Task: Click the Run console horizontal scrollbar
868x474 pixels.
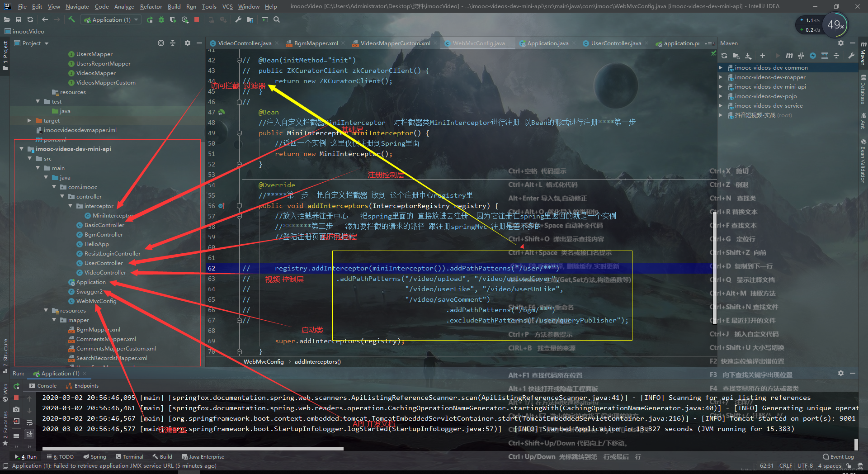Action: click(x=193, y=449)
